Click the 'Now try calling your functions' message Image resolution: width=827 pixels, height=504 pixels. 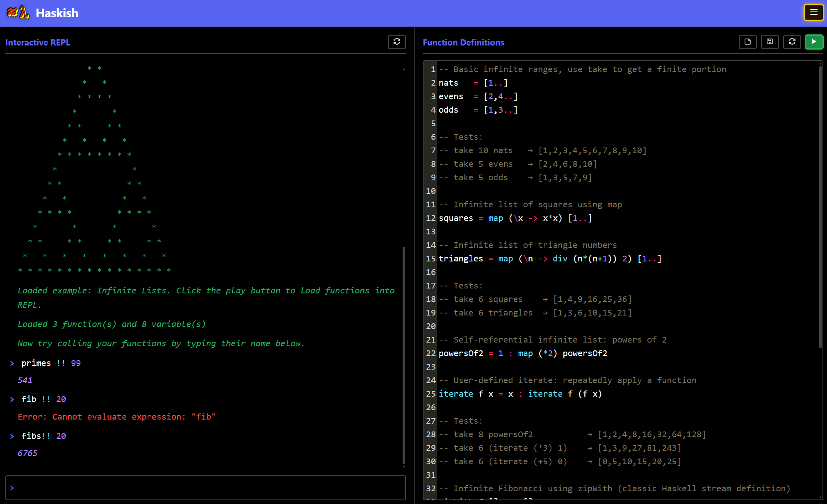click(161, 343)
